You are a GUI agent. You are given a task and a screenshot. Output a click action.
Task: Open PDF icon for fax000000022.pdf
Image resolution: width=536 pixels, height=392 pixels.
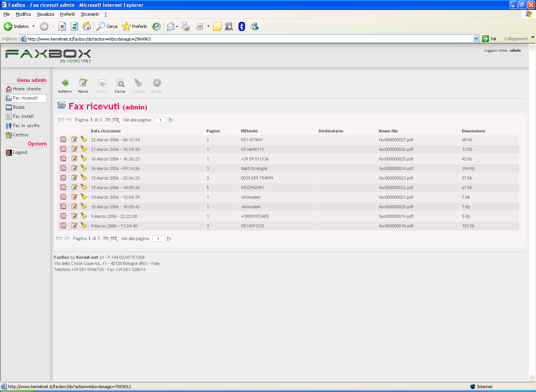tap(64, 187)
